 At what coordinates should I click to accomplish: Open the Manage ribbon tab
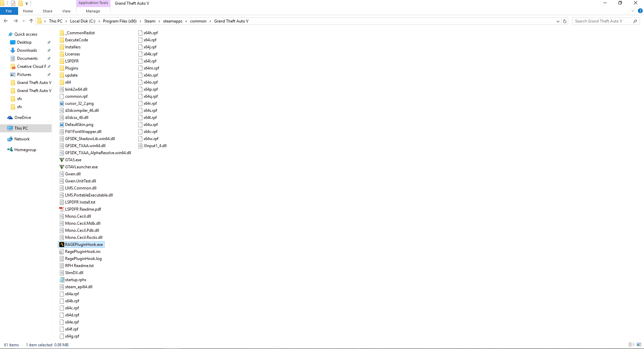[x=93, y=11]
